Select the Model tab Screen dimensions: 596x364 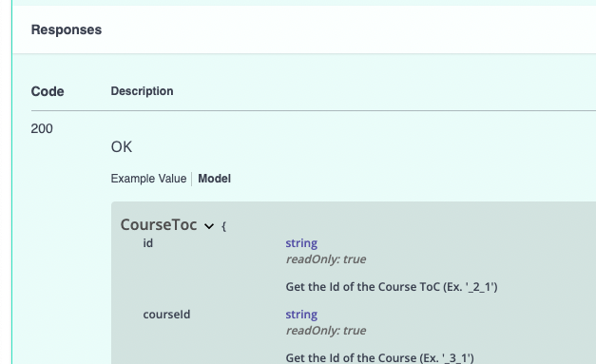tap(215, 179)
